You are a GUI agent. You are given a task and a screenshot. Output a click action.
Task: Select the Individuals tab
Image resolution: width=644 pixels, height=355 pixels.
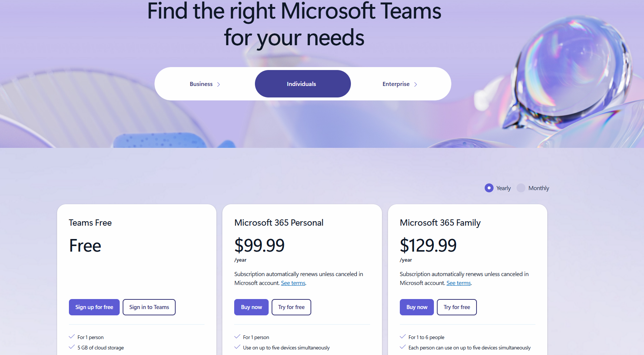point(302,84)
